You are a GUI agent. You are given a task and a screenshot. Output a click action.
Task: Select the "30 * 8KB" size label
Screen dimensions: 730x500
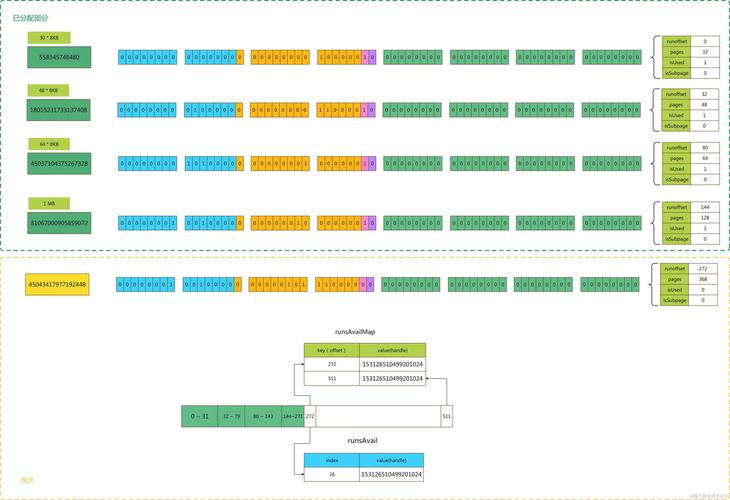48,37
